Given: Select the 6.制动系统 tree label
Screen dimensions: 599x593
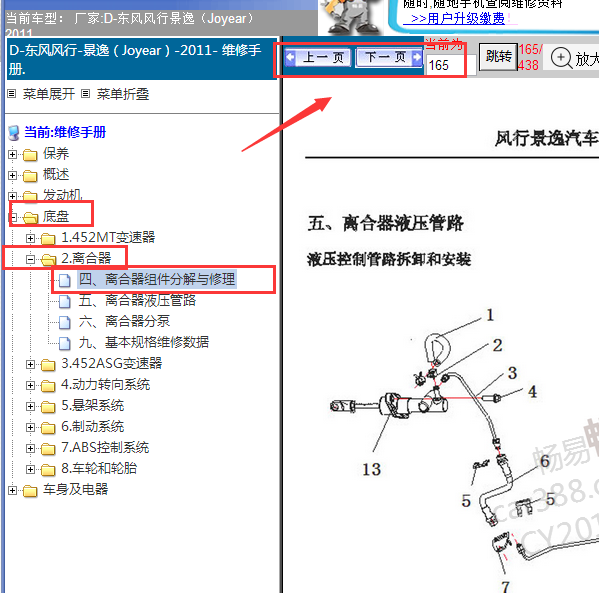Looking at the screenshot, I should (92, 426).
